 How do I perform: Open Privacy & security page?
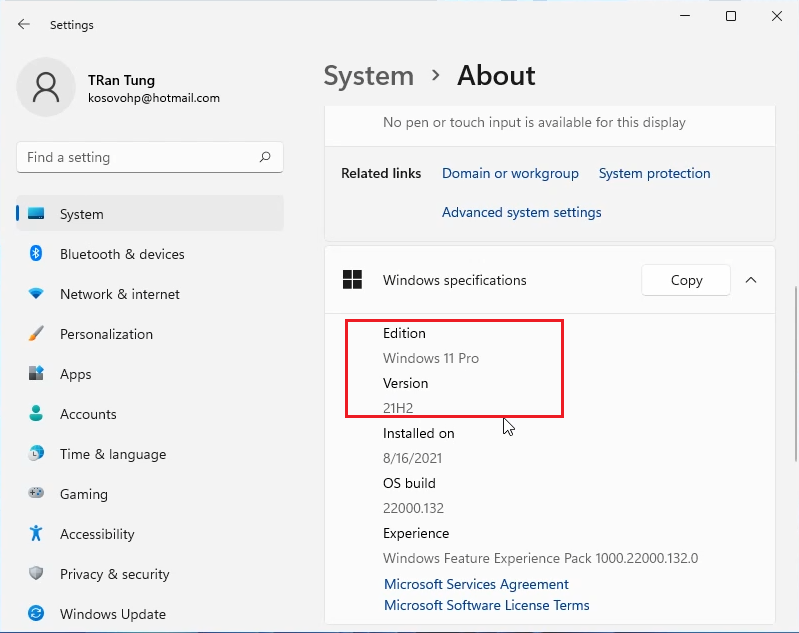[x=150, y=573]
